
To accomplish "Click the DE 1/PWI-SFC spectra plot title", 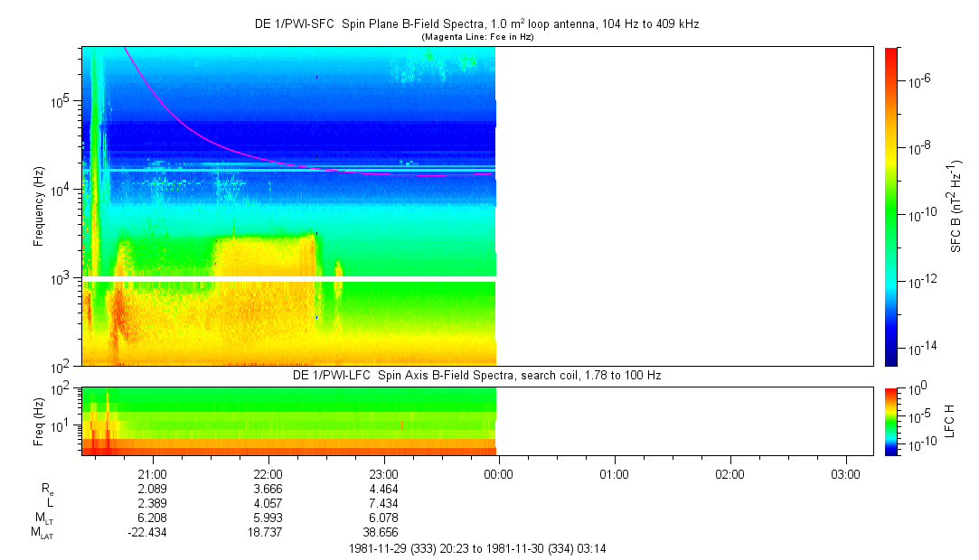I will (x=476, y=24).
